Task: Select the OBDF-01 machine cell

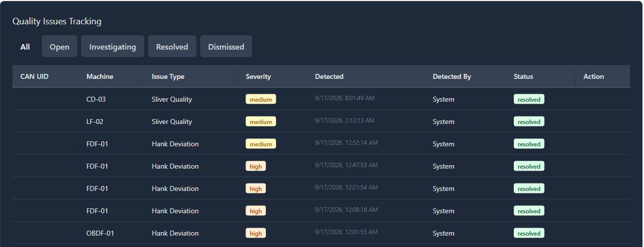Action: (100, 233)
